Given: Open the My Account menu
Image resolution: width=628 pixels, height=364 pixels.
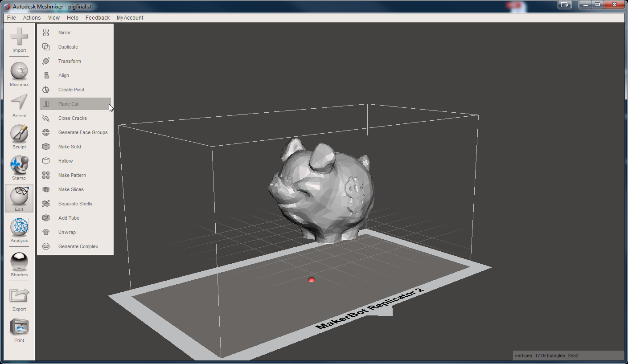Looking at the screenshot, I should click(x=130, y=18).
